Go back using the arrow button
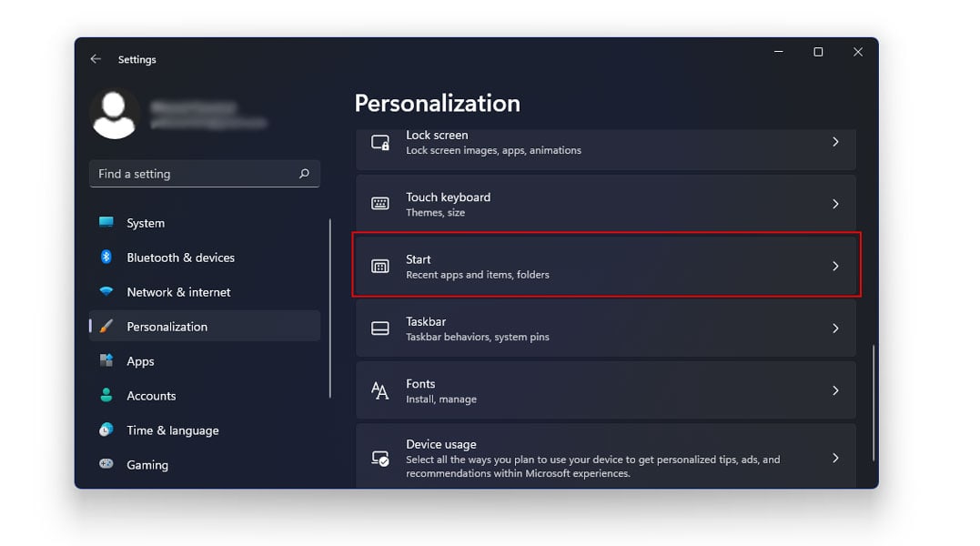Image resolution: width=980 pixels, height=546 pixels. coord(96,59)
